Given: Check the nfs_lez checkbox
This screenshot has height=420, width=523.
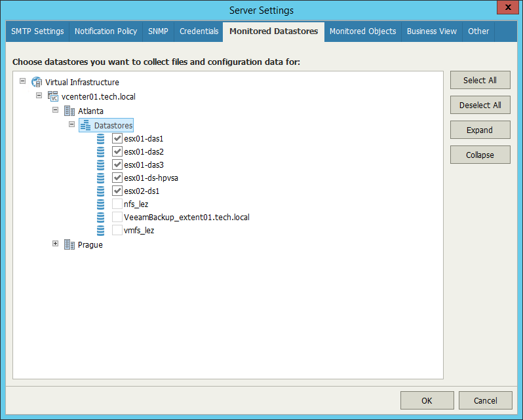Looking at the screenshot, I should click(x=117, y=204).
